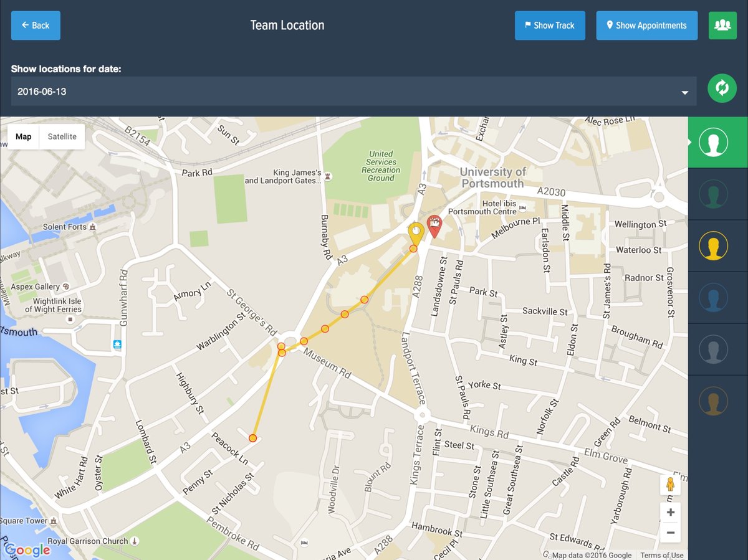Open the Terms of Use link
This screenshot has width=748, height=560.
pos(661,555)
